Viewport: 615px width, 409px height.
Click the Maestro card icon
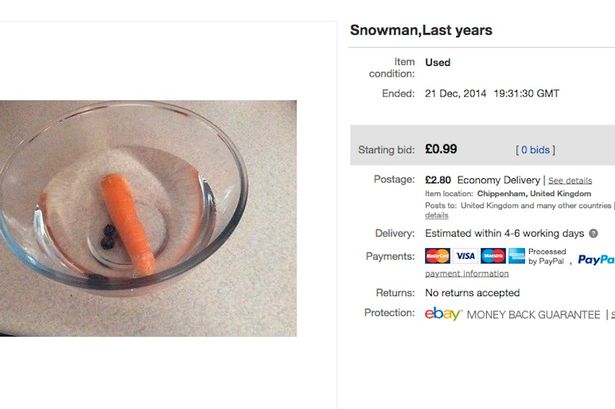tap(493, 256)
